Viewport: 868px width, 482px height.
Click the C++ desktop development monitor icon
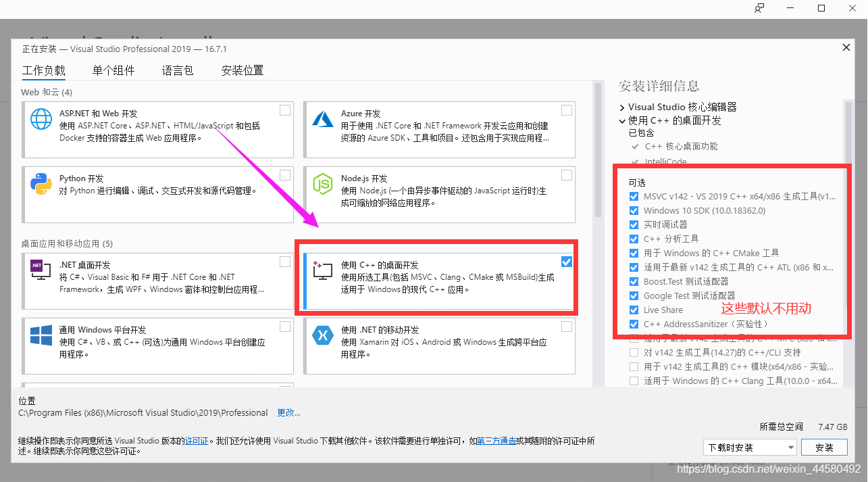(x=323, y=270)
